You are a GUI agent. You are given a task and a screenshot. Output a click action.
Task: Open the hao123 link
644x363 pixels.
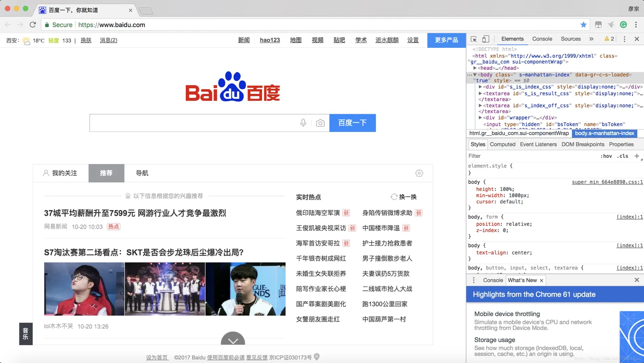tap(270, 40)
